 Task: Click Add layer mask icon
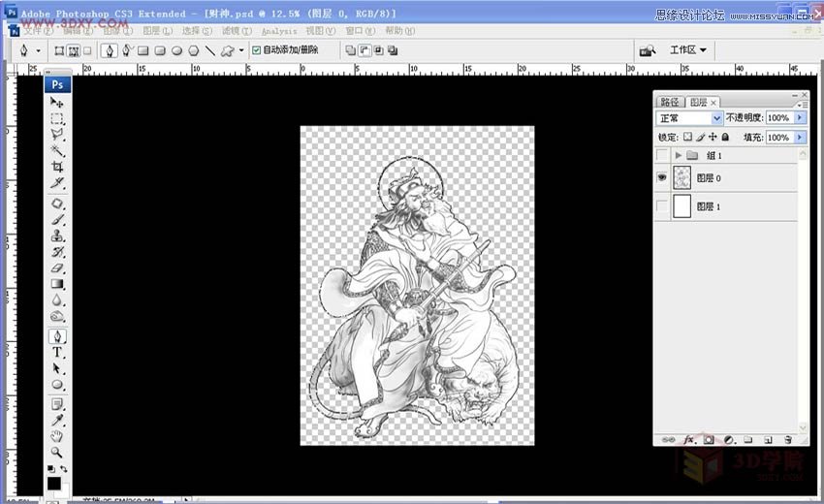pyautogui.click(x=709, y=440)
